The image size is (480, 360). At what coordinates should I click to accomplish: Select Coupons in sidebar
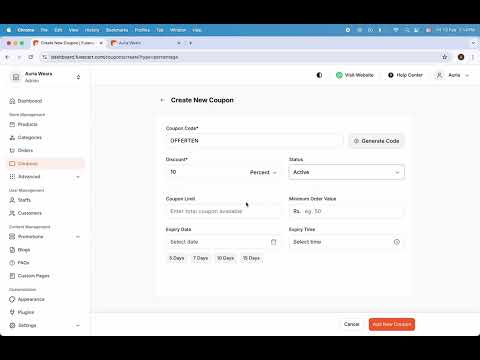[45, 163]
